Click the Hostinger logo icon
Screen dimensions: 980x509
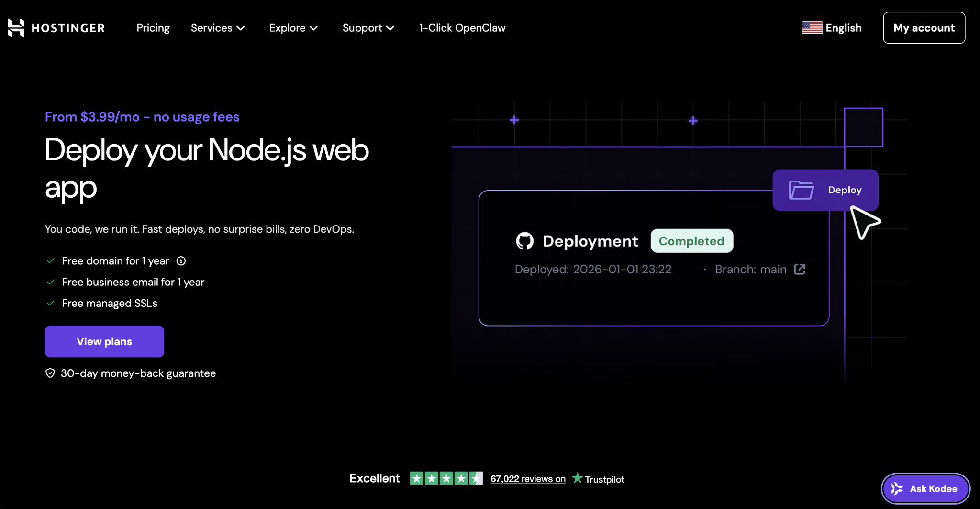(x=16, y=28)
